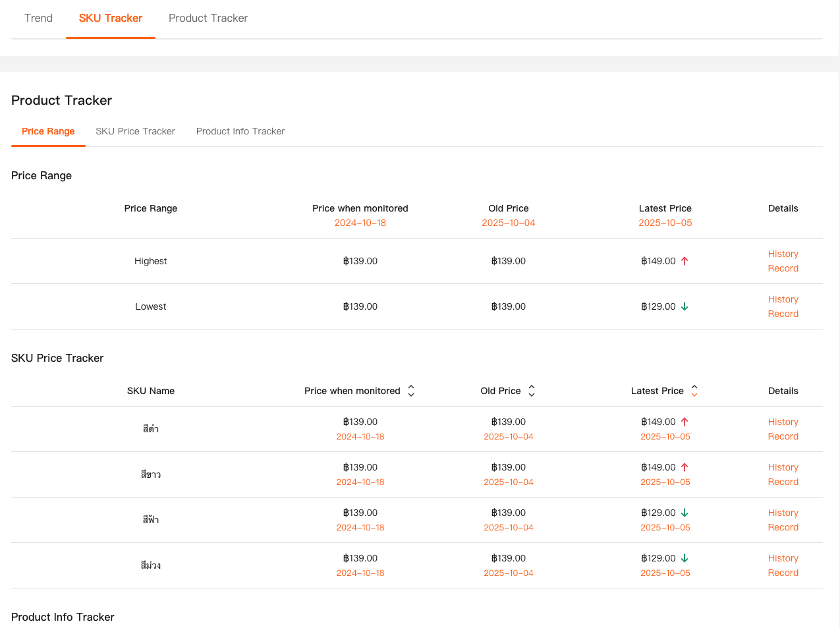The width and height of the screenshot is (840, 628).
Task: Click red up arrow in Highest row
Action: (x=685, y=261)
